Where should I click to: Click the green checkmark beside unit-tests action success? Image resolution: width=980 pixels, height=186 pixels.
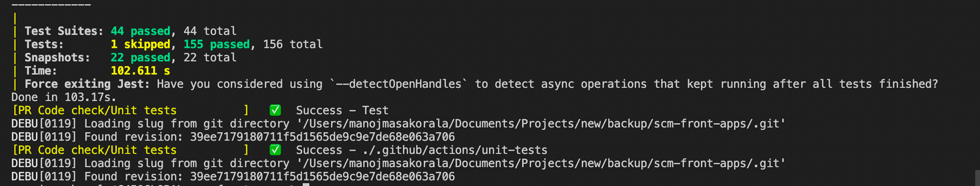click(x=275, y=150)
